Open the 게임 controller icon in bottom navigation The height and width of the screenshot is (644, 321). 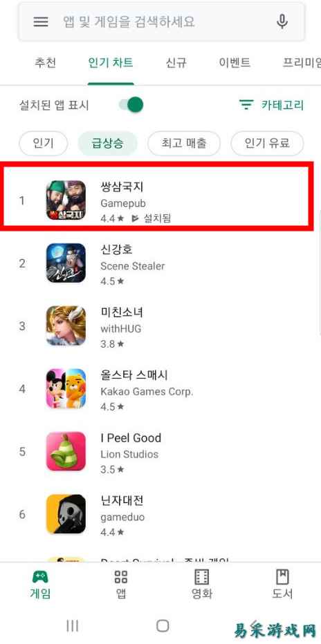40,577
